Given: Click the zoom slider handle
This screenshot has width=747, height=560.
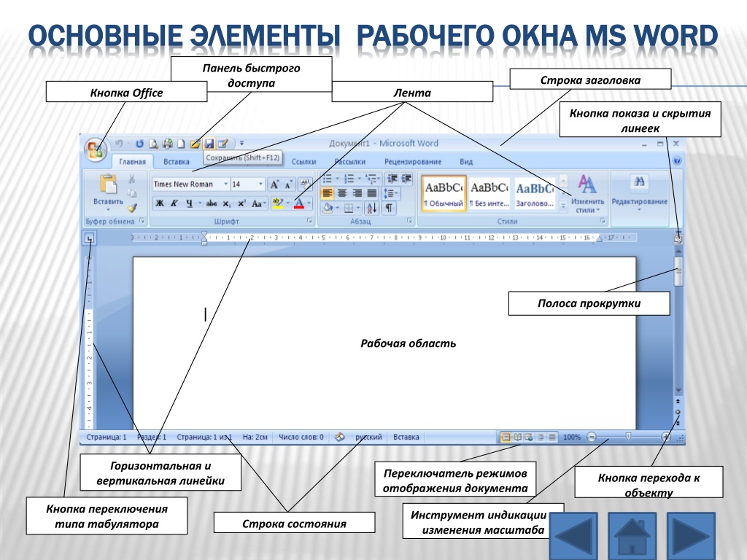Looking at the screenshot, I should click(628, 437).
